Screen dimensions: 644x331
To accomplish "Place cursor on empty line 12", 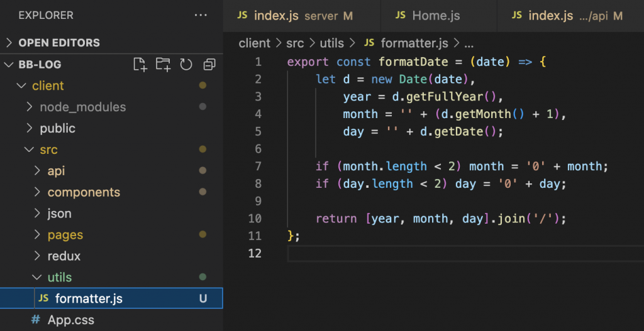I will click(440, 254).
